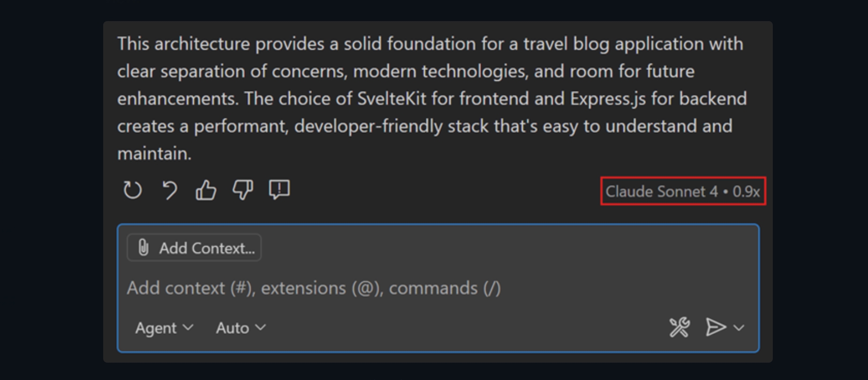Click the highlighted model indicator area
This screenshot has height=380, width=868.
pyautogui.click(x=683, y=191)
